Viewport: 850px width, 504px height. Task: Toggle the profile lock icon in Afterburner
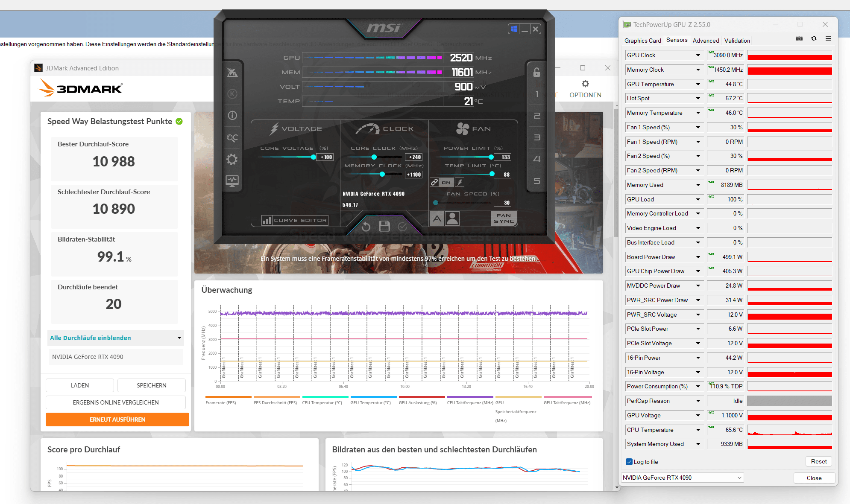coord(536,72)
